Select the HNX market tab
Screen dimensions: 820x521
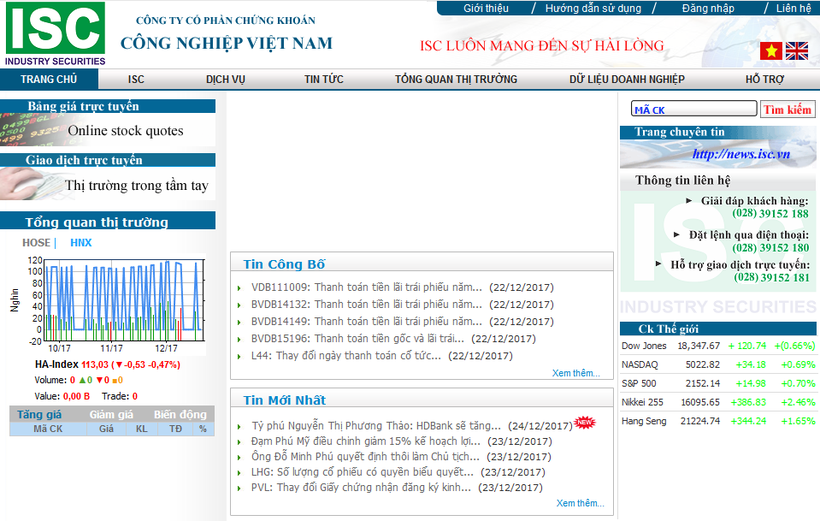tap(81, 242)
